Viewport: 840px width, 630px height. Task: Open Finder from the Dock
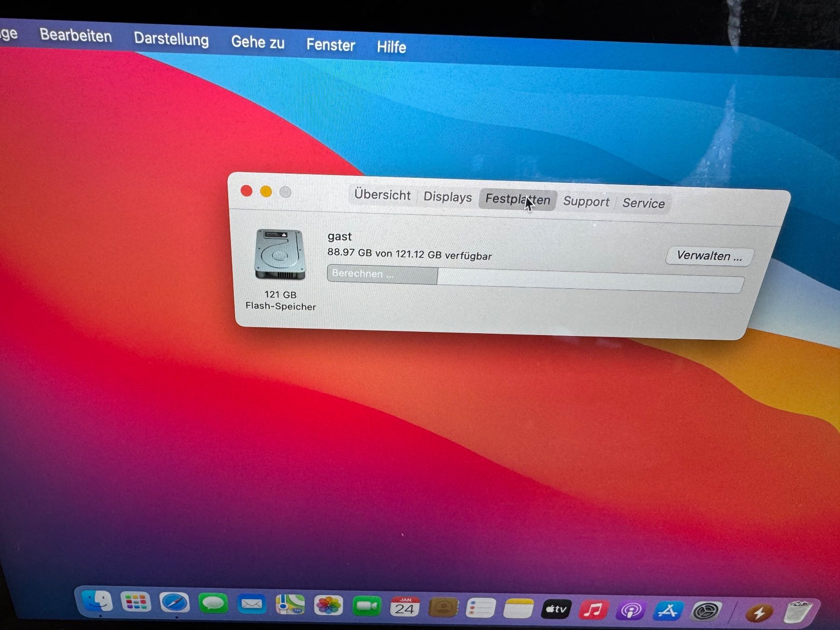tap(97, 602)
